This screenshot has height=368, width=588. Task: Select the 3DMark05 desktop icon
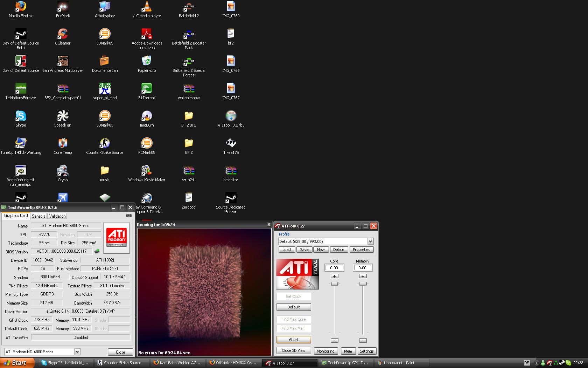105,37
